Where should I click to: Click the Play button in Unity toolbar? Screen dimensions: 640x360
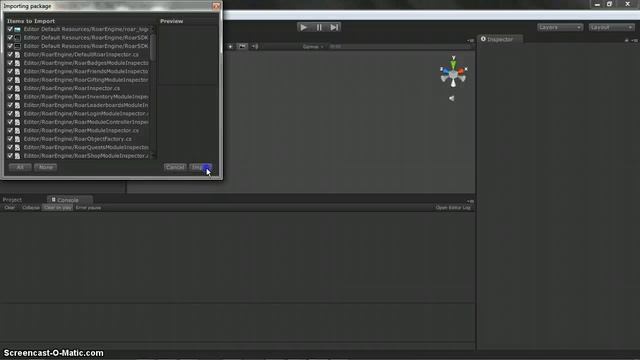[x=303, y=27]
